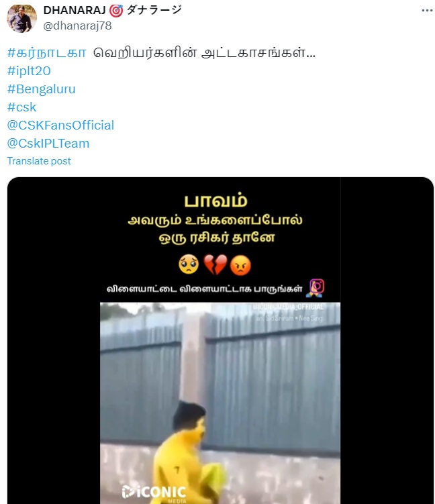435x504 pixels.
Task: Open the #Bengaluru hashtag
Action: [x=41, y=89]
